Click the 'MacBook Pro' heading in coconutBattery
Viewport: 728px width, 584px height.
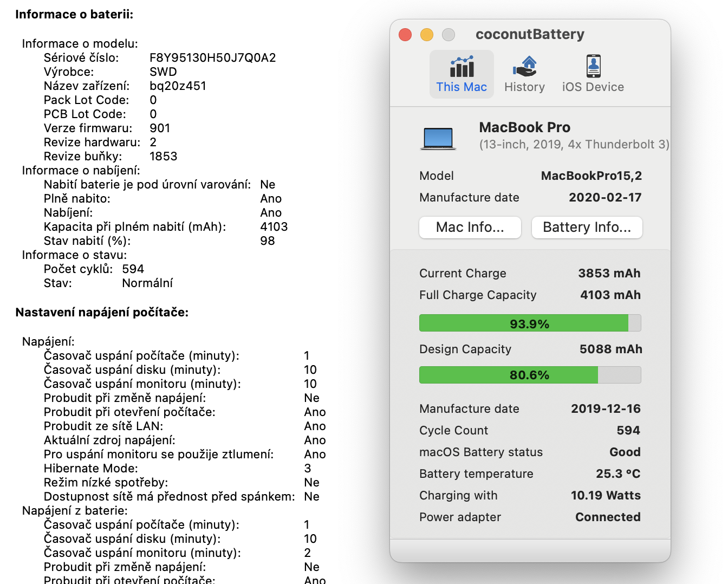pyautogui.click(x=525, y=127)
